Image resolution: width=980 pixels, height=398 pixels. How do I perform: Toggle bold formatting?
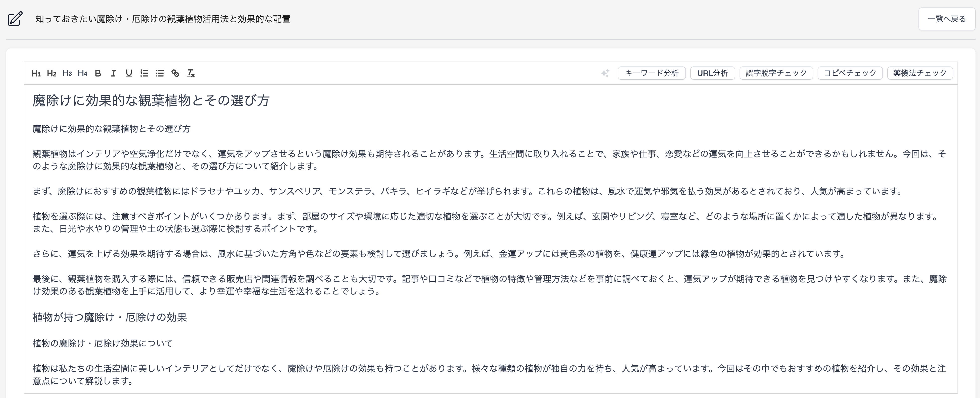(x=98, y=73)
